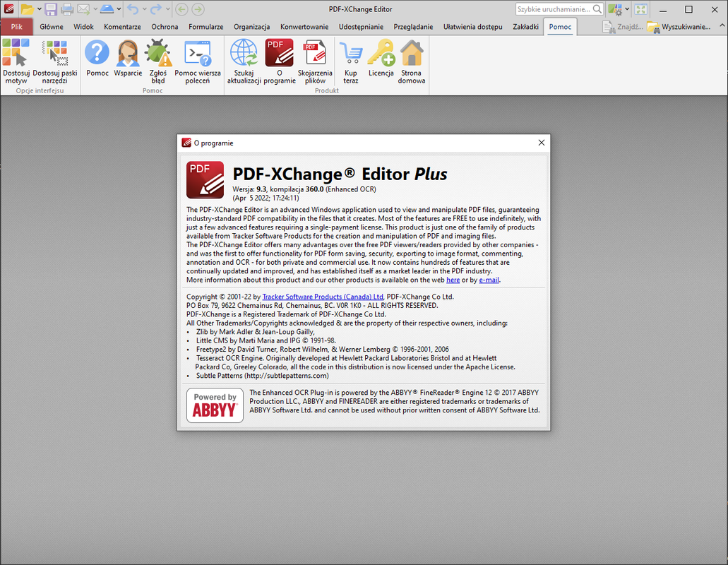The width and height of the screenshot is (728, 565).
Task: Switch to the Główne tab
Action: pos(52,26)
